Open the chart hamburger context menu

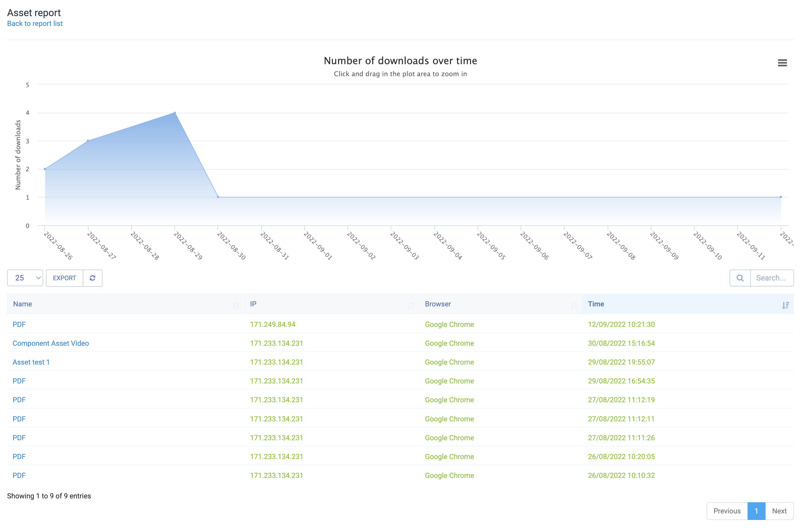[x=782, y=63]
